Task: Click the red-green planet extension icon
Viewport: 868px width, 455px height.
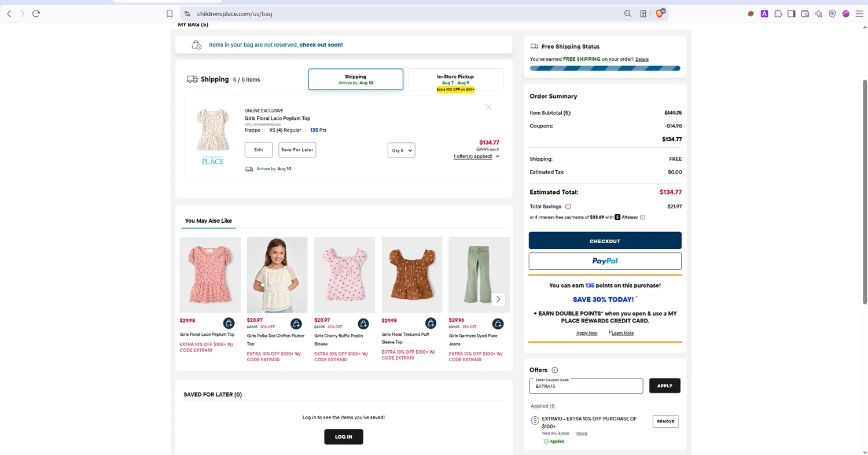Action: click(x=751, y=13)
